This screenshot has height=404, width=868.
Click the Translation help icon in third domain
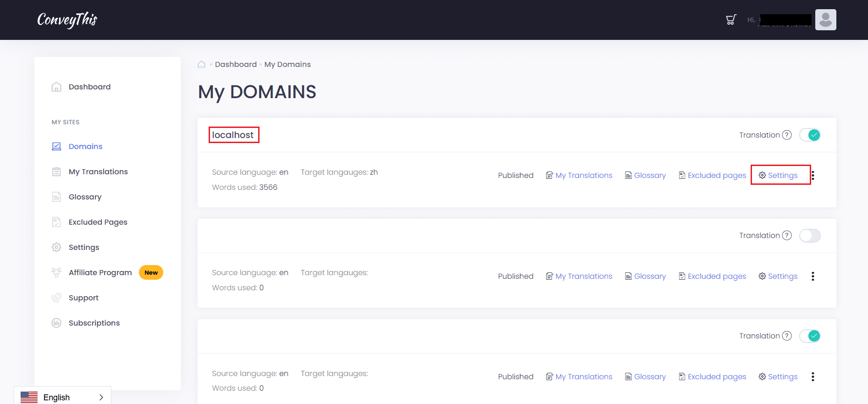[x=787, y=336]
